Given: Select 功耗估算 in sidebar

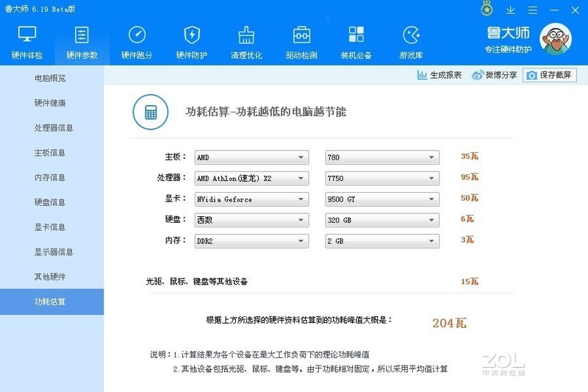Looking at the screenshot, I should (51, 302).
